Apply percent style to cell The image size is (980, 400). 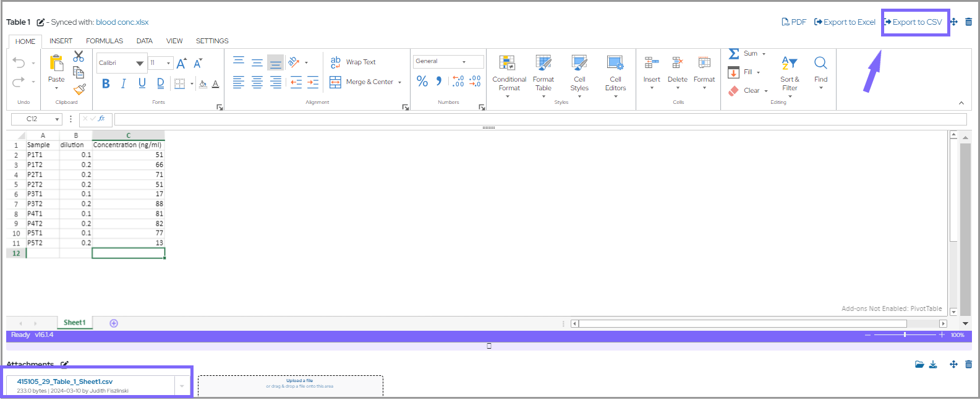pyautogui.click(x=422, y=82)
